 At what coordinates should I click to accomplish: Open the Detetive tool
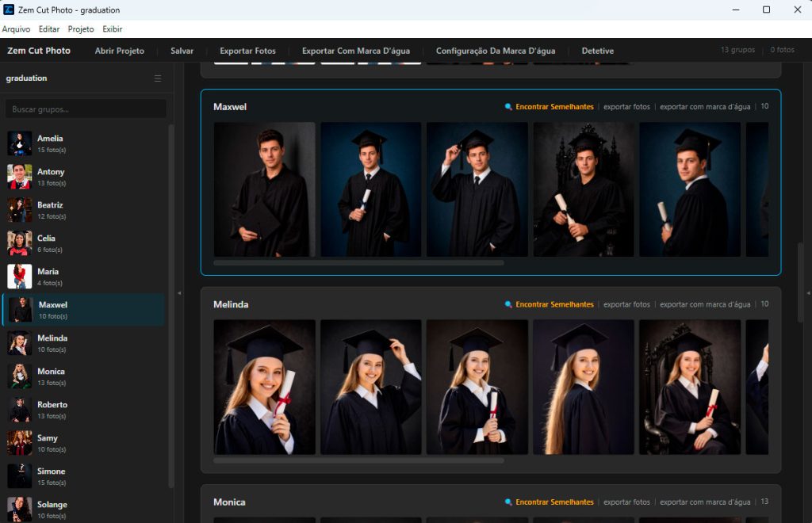(598, 51)
